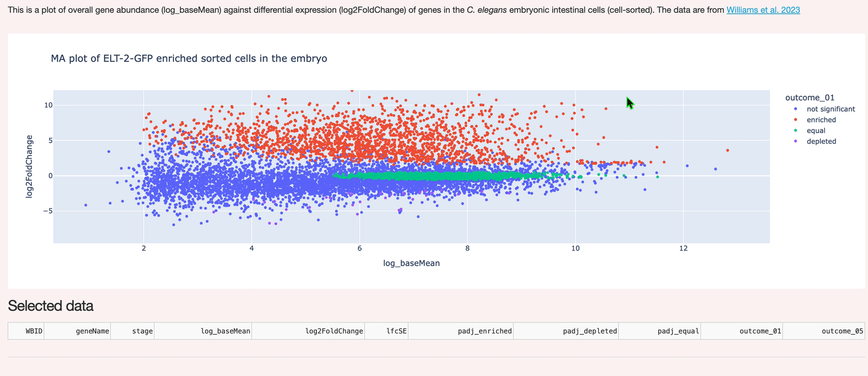Toggle the 'not significant' legend entry
This screenshot has height=376, width=868.
coord(830,109)
